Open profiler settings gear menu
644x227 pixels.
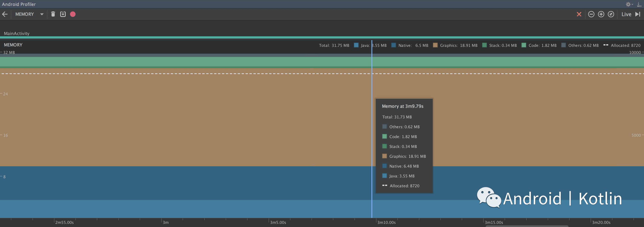point(629,4)
